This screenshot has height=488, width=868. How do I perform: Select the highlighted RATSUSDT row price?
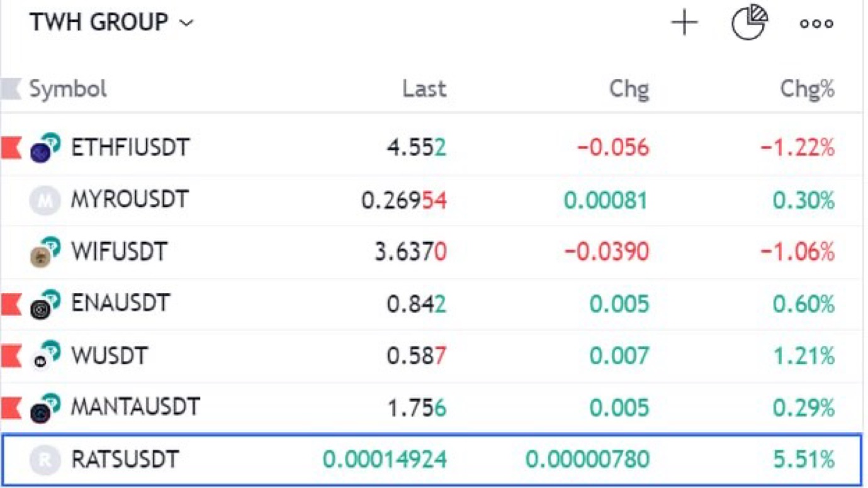tap(385, 460)
